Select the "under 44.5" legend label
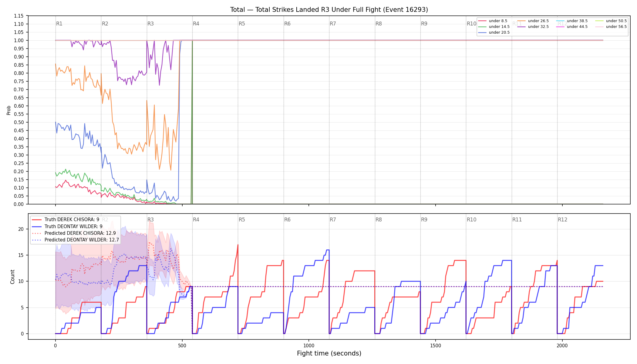 tap(577, 27)
